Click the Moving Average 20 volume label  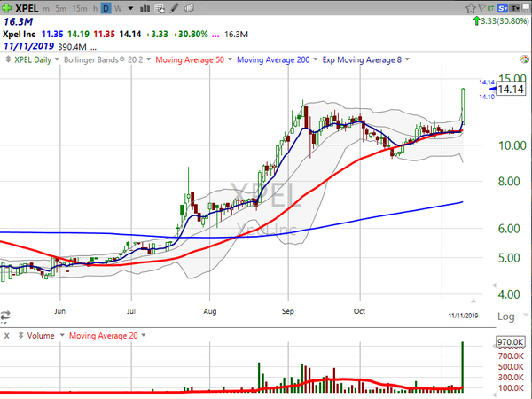(x=104, y=336)
